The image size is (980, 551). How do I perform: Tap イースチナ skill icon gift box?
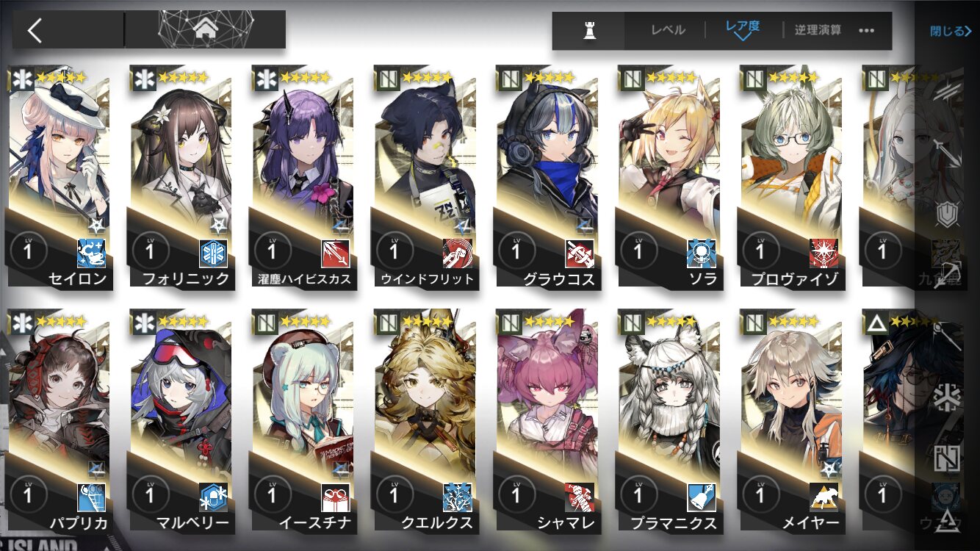[x=335, y=497]
